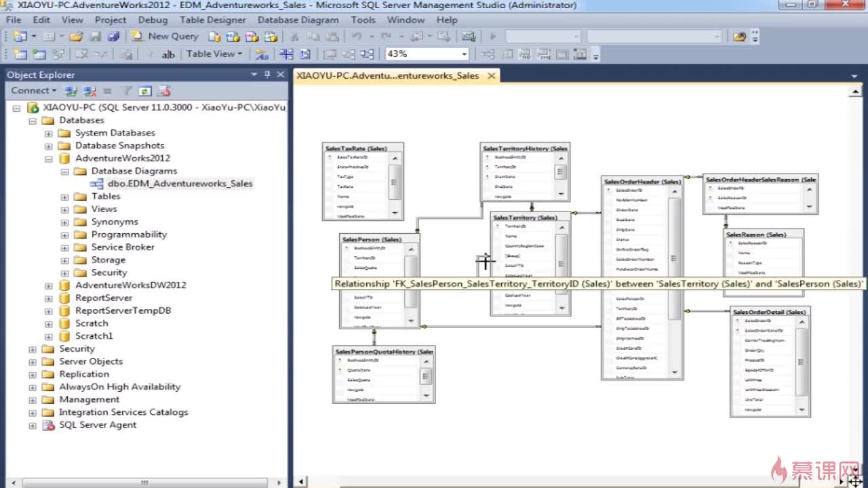Click the last Object Explorer toolbar icon
This screenshot has width=868, height=488.
tap(163, 91)
